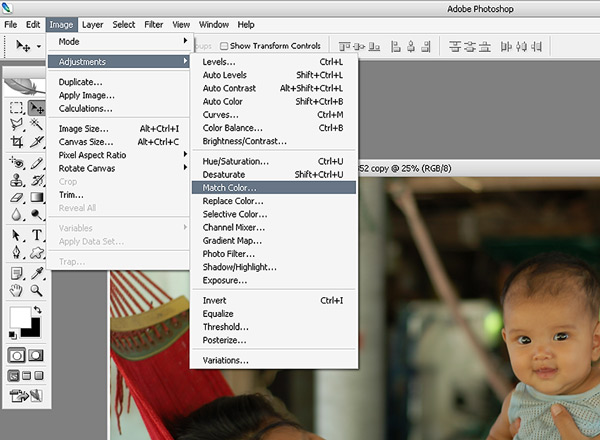
Task: Open the Pixel Aspect Ratio submenu
Action: (x=119, y=155)
